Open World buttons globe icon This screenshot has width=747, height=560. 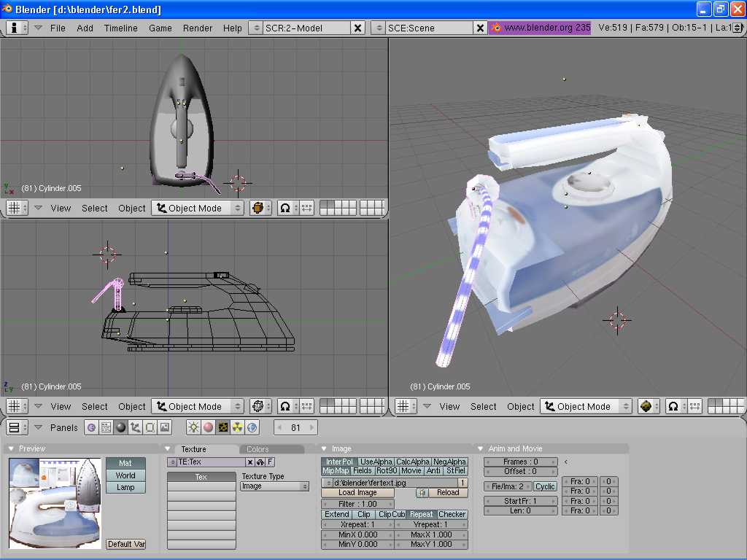pyautogui.click(x=252, y=428)
